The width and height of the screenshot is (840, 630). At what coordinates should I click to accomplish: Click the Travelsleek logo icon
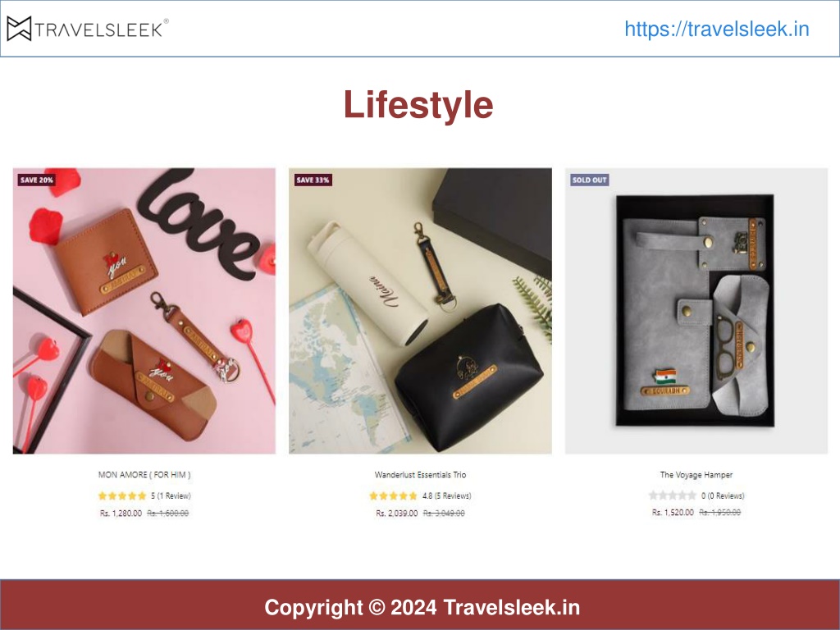pyautogui.click(x=20, y=29)
